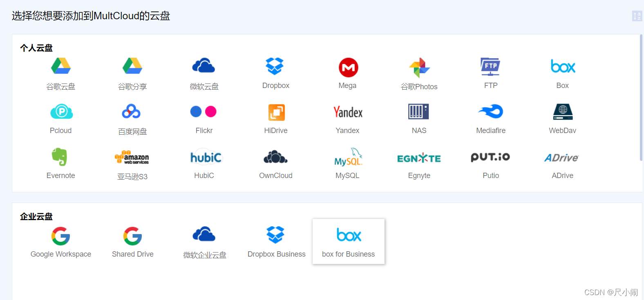Image resolution: width=644 pixels, height=300 pixels.
Task: Choose the NAS storage icon
Action: [x=418, y=111]
